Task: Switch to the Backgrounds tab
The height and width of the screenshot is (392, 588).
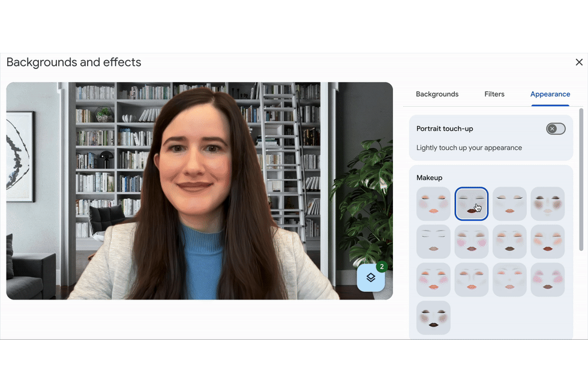Action: click(437, 94)
